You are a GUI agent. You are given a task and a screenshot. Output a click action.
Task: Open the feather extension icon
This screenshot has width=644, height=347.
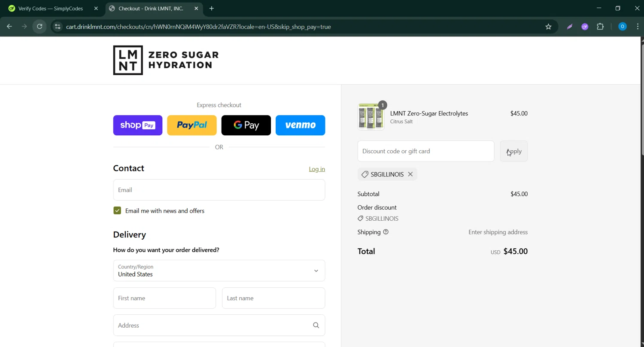click(570, 27)
